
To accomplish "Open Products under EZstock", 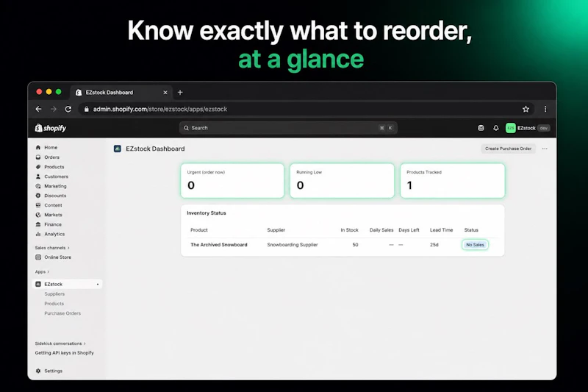I will tap(54, 304).
